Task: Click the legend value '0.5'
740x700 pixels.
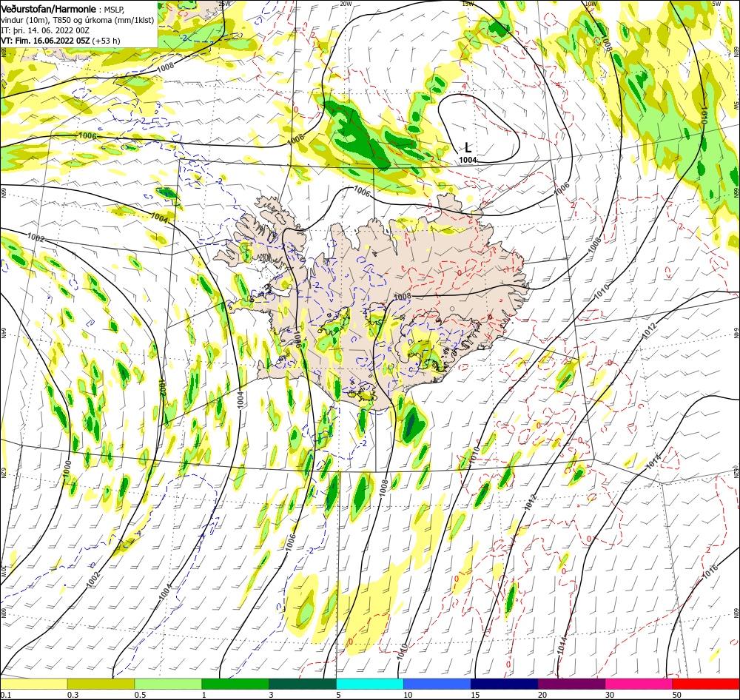Action: pos(140,695)
